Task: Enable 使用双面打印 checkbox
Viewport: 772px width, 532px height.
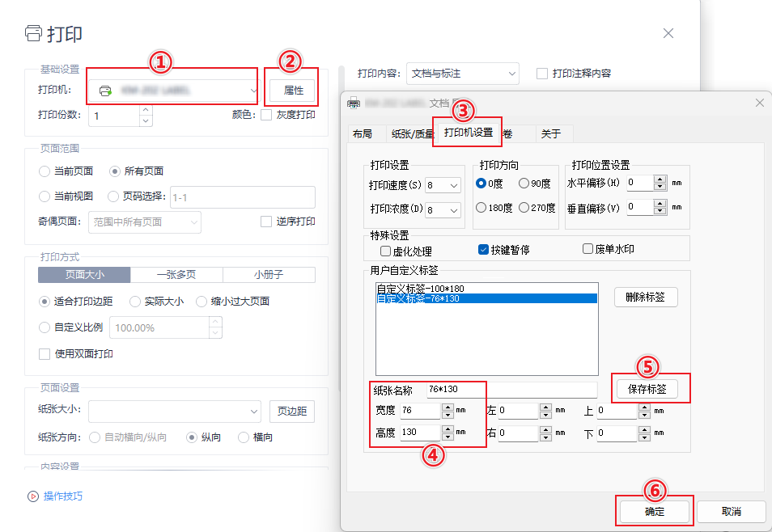Action: pyautogui.click(x=45, y=354)
